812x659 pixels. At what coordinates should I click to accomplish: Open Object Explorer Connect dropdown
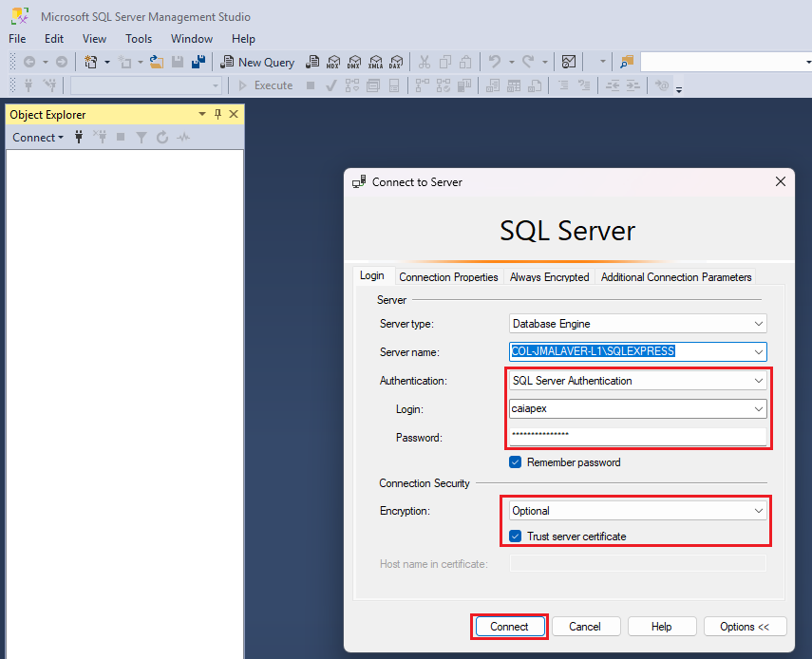click(x=38, y=137)
